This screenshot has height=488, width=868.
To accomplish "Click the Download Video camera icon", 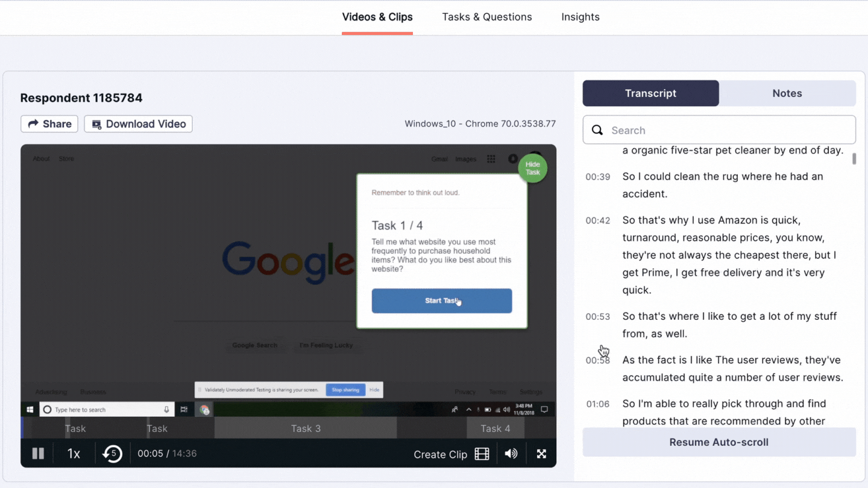I will (x=96, y=124).
